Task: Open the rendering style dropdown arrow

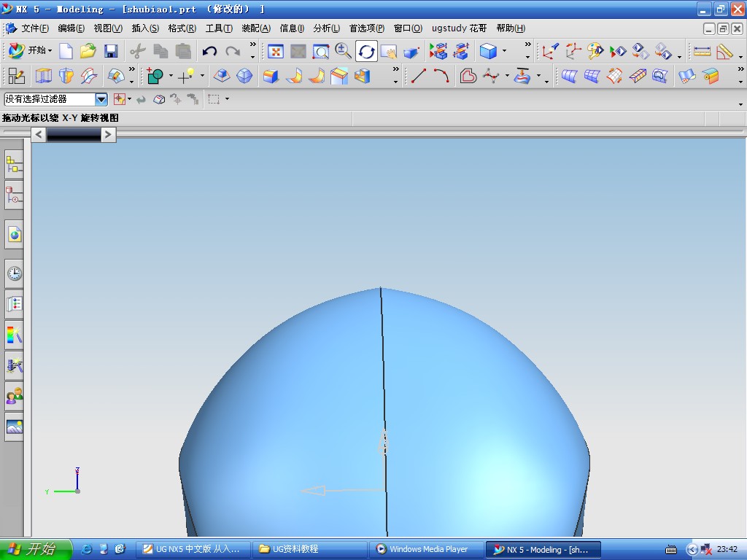Action: point(505,50)
